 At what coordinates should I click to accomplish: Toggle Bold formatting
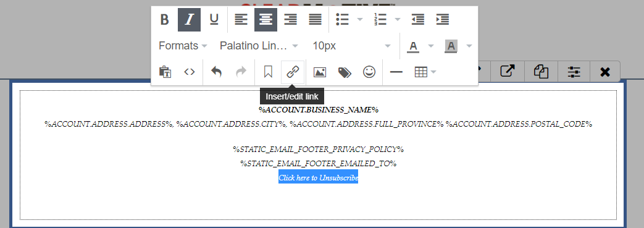coord(165,19)
